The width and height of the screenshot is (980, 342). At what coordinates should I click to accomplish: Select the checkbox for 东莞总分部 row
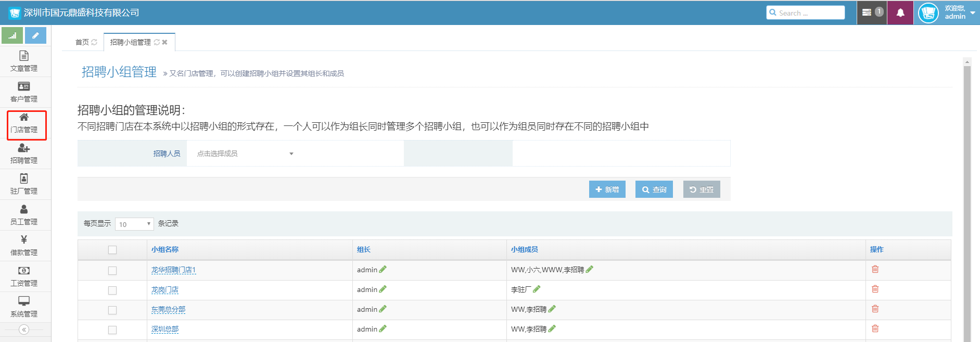point(112,310)
